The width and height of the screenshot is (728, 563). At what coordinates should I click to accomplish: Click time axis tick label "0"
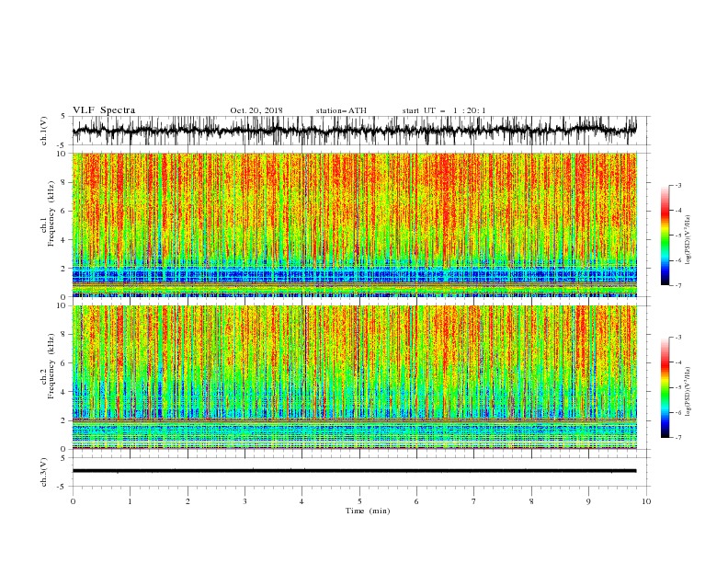coord(73,501)
